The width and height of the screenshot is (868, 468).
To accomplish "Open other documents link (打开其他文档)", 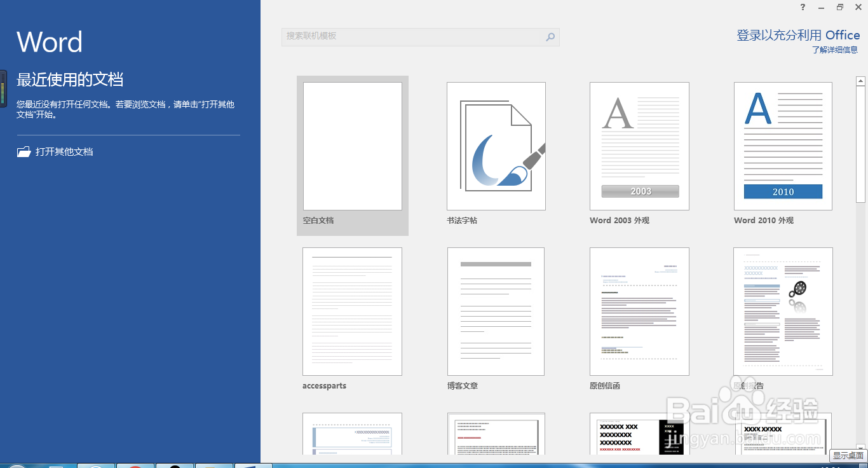I will click(x=64, y=152).
